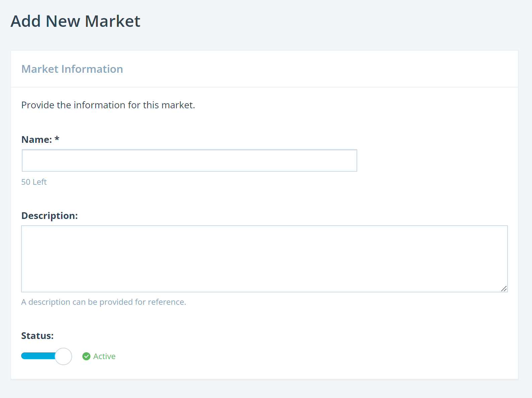Click the white knob of Status switch

[x=63, y=356]
